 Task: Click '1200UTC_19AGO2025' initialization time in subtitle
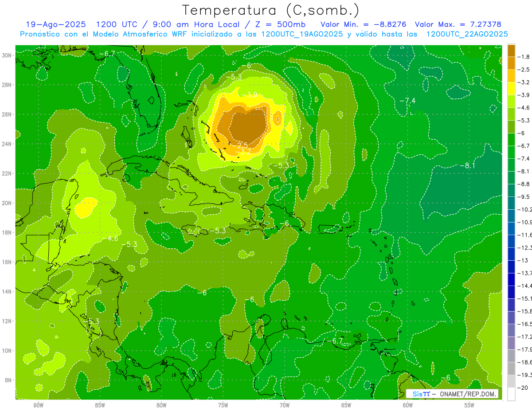[x=302, y=34]
